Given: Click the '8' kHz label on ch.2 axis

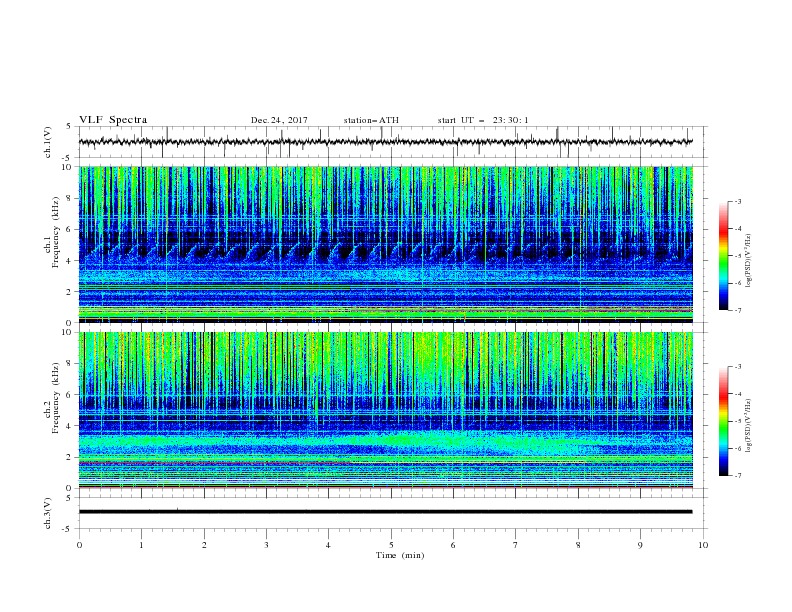Looking at the screenshot, I should (71, 364).
